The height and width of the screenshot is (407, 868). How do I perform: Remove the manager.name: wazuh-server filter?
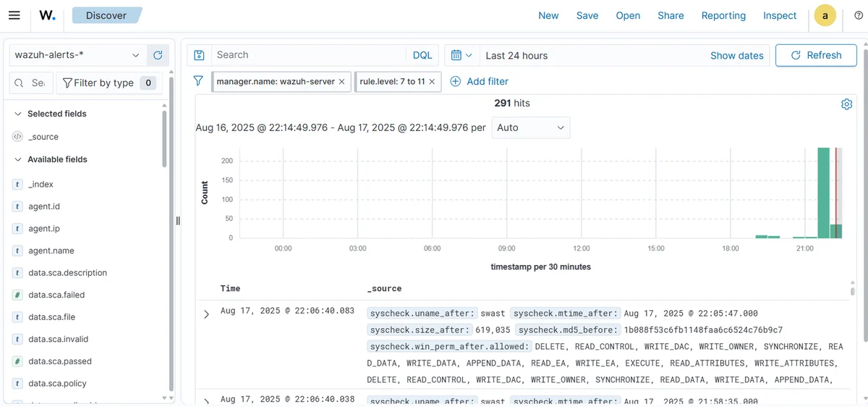(x=341, y=82)
